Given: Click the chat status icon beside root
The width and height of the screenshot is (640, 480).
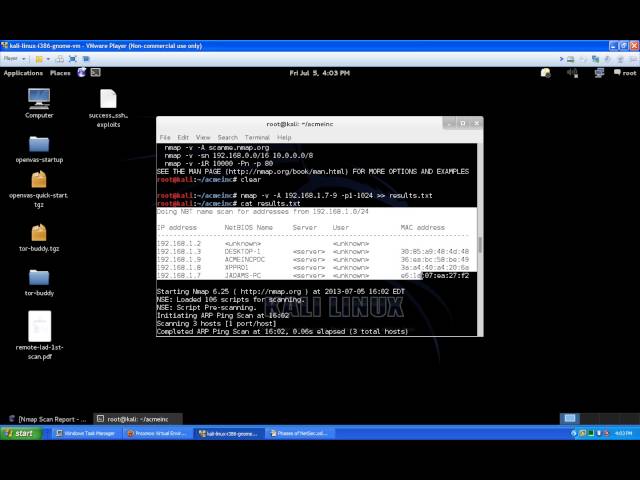Looking at the screenshot, I should (x=617, y=73).
